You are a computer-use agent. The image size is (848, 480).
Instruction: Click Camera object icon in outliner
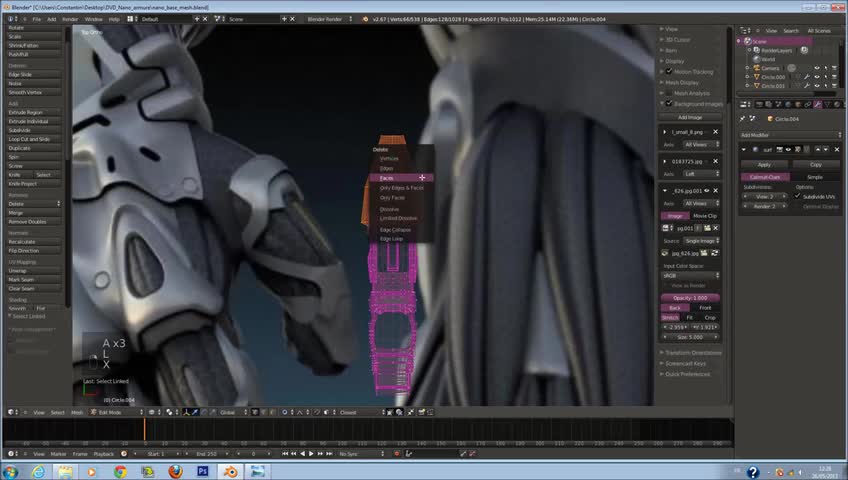coord(757,68)
